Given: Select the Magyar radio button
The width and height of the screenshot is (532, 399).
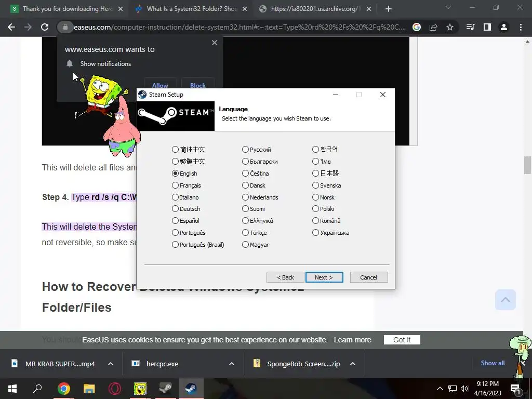Looking at the screenshot, I should [245, 245].
